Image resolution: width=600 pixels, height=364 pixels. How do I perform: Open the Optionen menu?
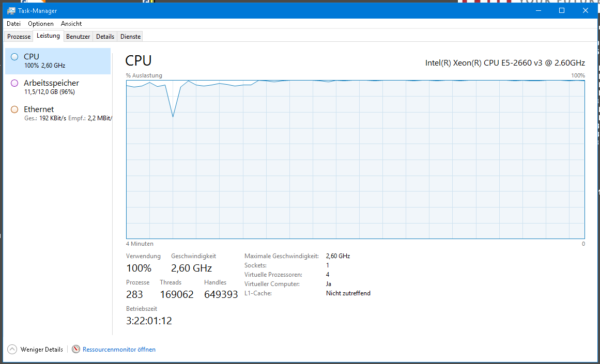coord(41,24)
